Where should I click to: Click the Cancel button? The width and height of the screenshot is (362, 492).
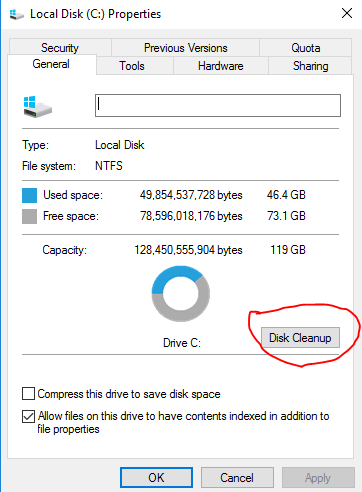pyautogui.click(x=237, y=478)
